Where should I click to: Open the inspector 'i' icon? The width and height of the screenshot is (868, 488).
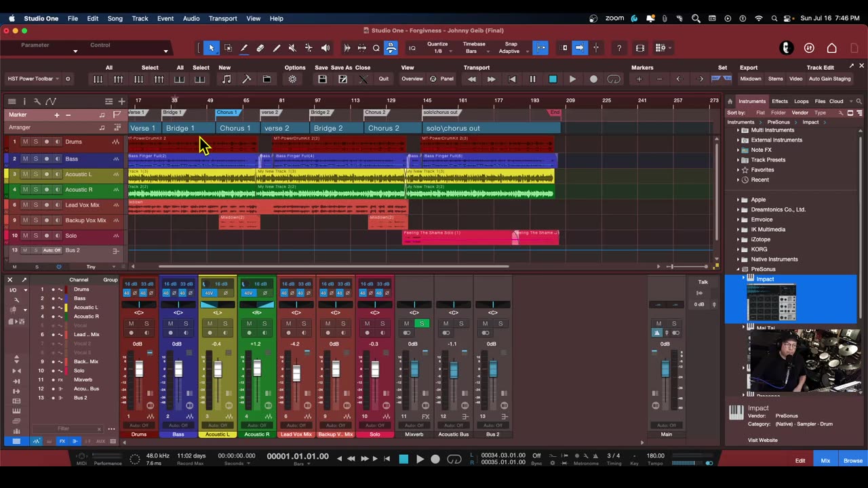(x=24, y=101)
